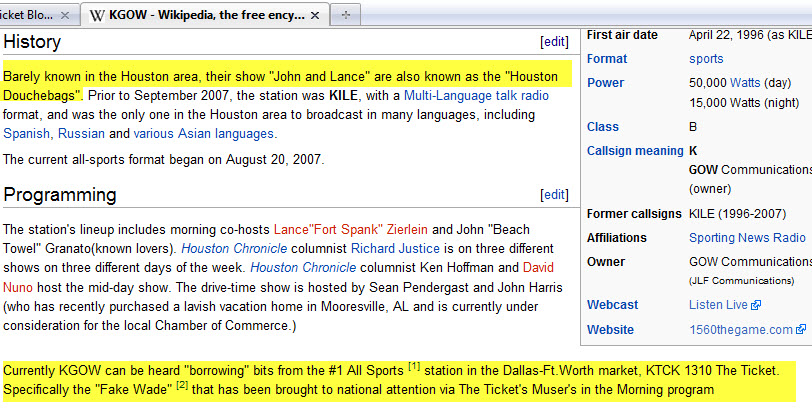Click the highlighted text "Currently KGOW can be heard"
Image resolution: width=812 pixels, height=416 pixels.
[x=92, y=370]
